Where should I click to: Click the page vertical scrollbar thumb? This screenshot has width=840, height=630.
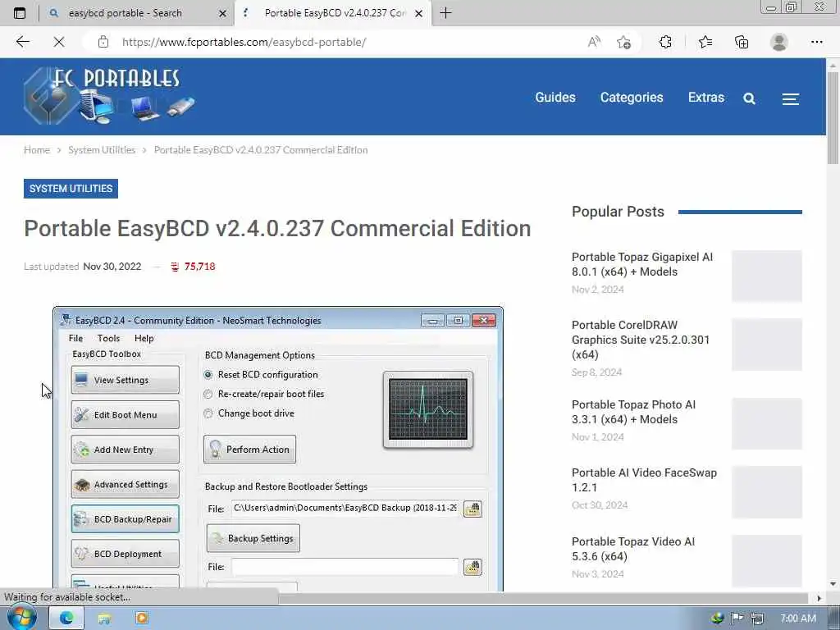pos(833,118)
